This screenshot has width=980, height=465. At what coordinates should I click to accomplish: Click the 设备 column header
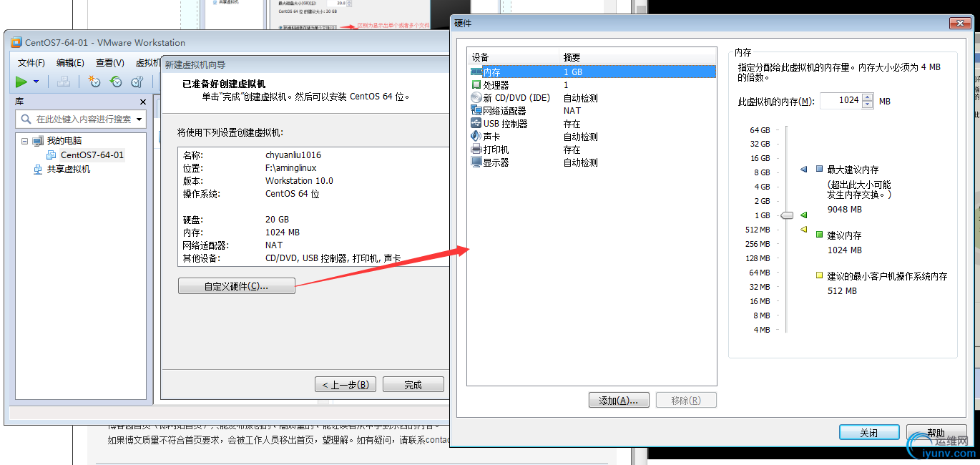(x=514, y=57)
